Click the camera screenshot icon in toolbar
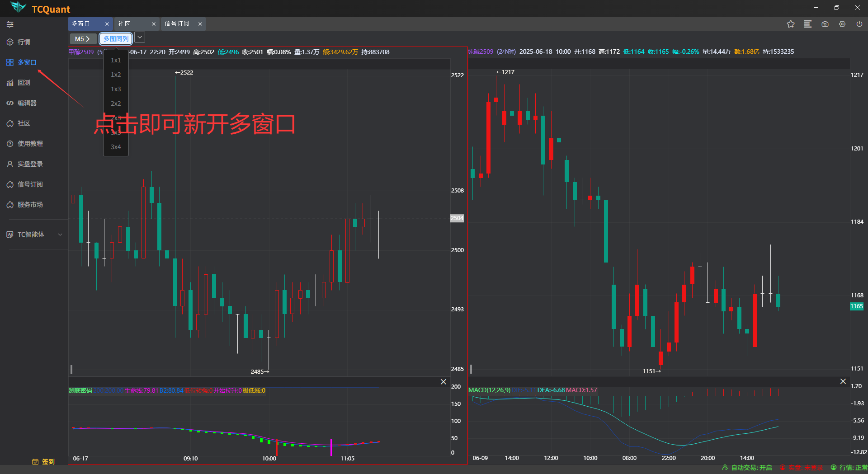Image resolution: width=868 pixels, height=474 pixels. (825, 24)
